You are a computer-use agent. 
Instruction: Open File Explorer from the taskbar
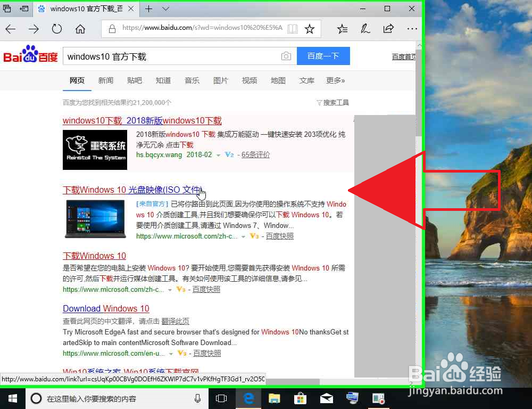pyautogui.click(x=274, y=399)
